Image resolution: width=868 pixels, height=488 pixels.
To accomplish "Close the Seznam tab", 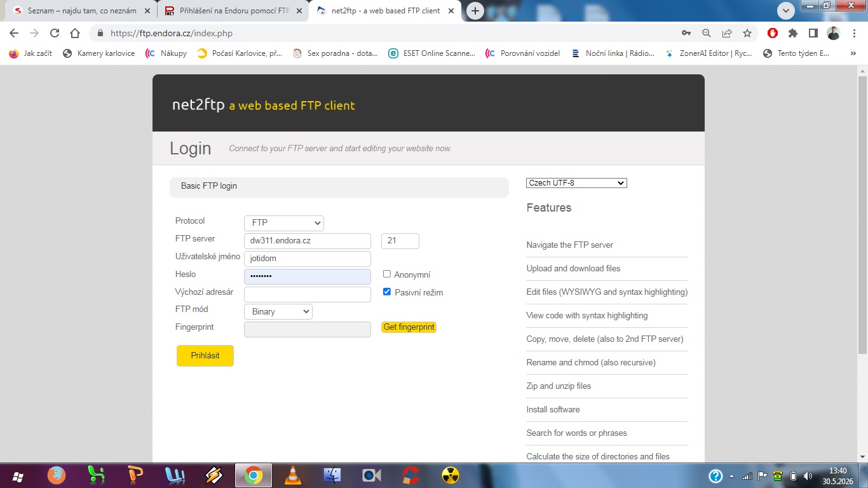I will [147, 11].
